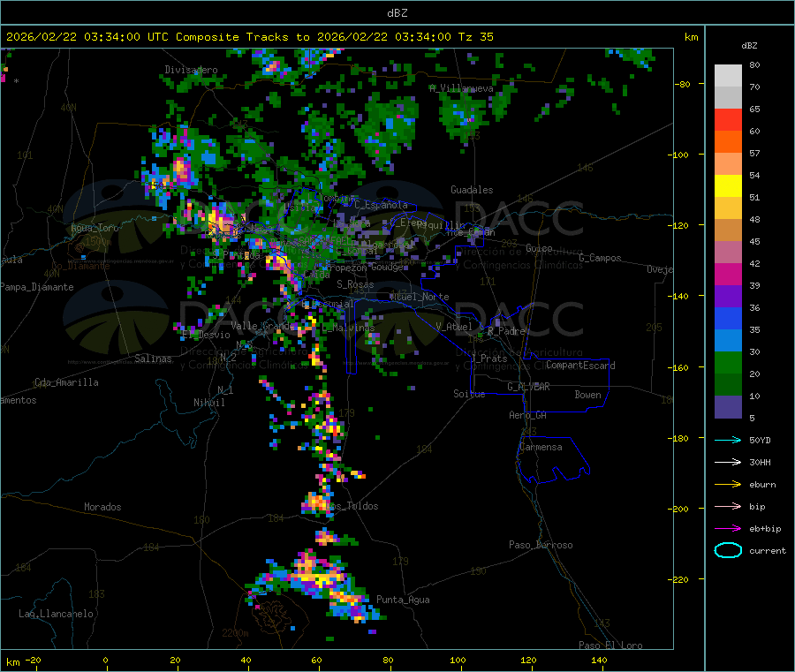
Task: Pick the blue 35 dBZ color swatch
Action: point(728,318)
